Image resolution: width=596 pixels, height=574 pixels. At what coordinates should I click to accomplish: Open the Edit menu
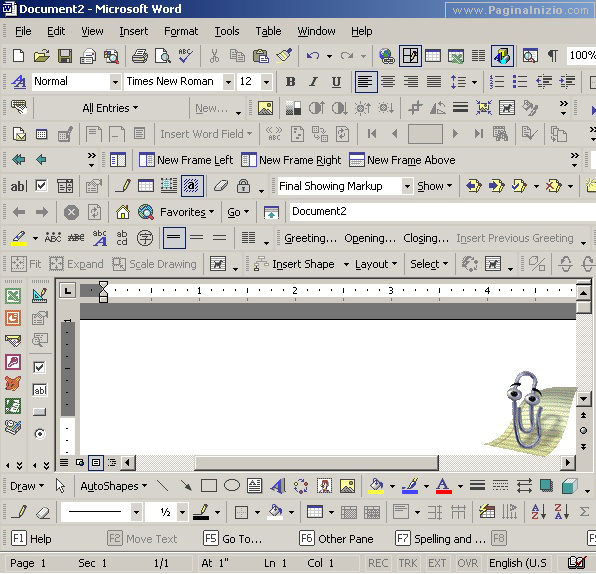(56, 31)
